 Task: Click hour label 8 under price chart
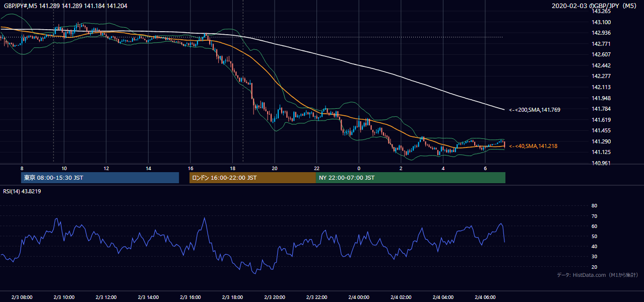(22, 168)
